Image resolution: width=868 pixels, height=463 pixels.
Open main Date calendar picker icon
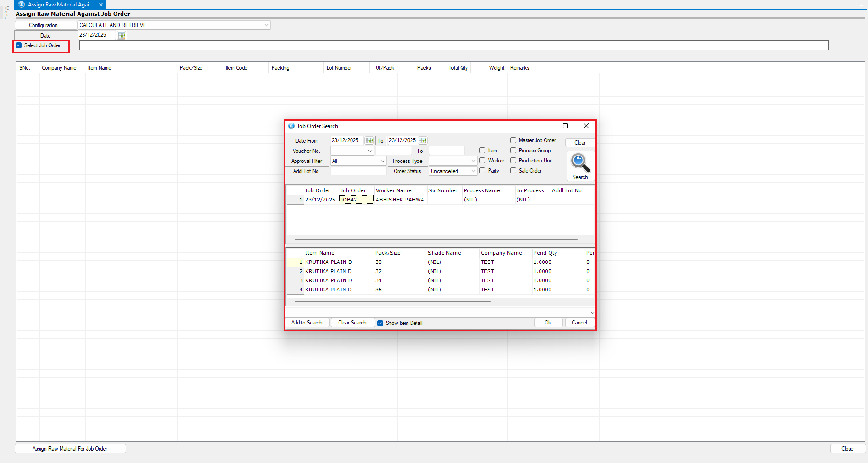point(121,35)
